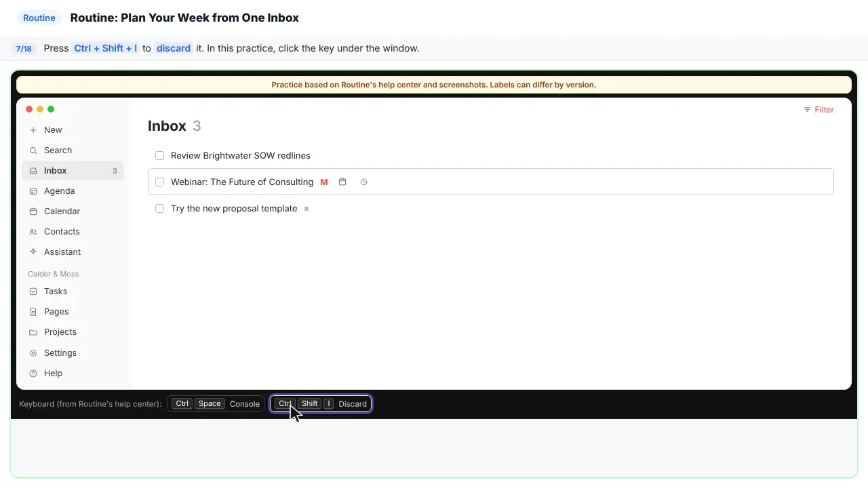Viewport: 868px width, 488px height.
Task: Click the Tasks checkmark icon
Action: (33, 291)
